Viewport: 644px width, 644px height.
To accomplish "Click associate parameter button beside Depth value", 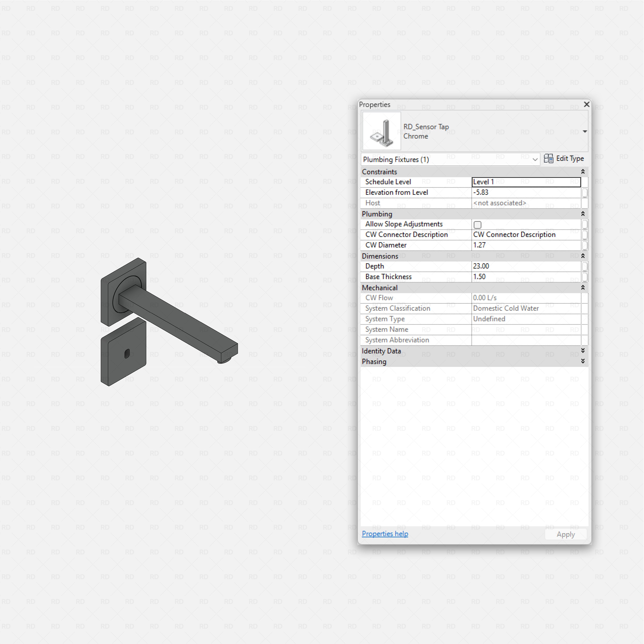I will point(584,266).
